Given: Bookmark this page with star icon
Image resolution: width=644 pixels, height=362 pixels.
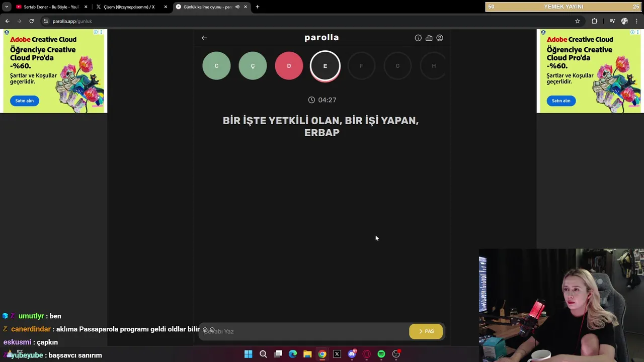Looking at the screenshot, I should (578, 21).
